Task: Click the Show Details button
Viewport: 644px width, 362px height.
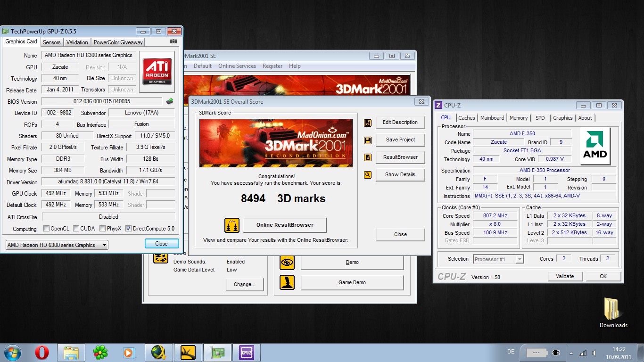Action: (x=400, y=174)
